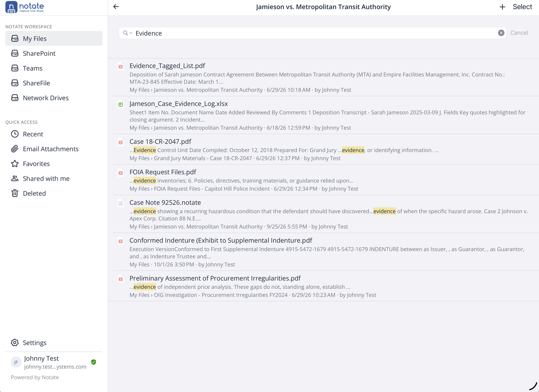Viewport: 539px width, 392px height.
Task: Click the PDF icon for Preliminary Assessment
Action: [121, 279]
